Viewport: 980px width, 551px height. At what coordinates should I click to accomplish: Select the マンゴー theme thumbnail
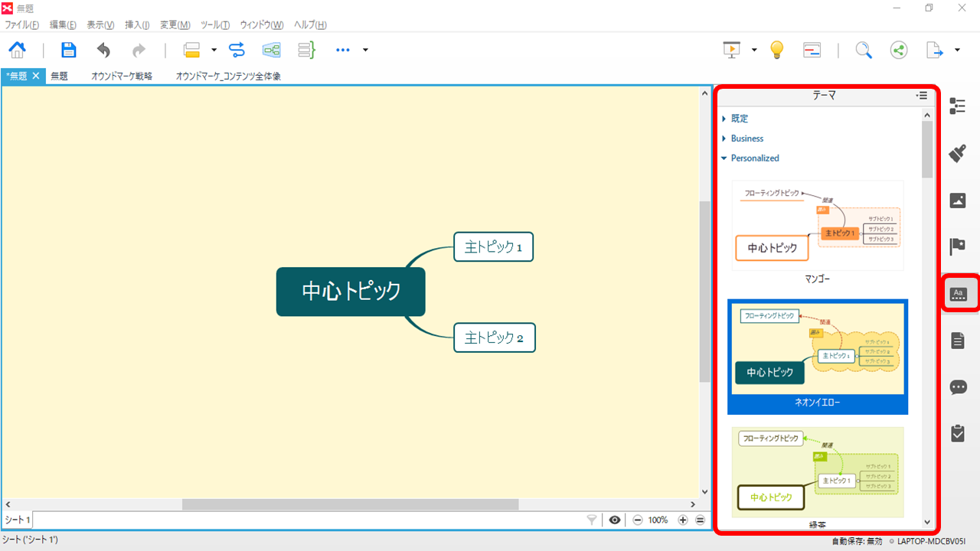[x=817, y=226]
